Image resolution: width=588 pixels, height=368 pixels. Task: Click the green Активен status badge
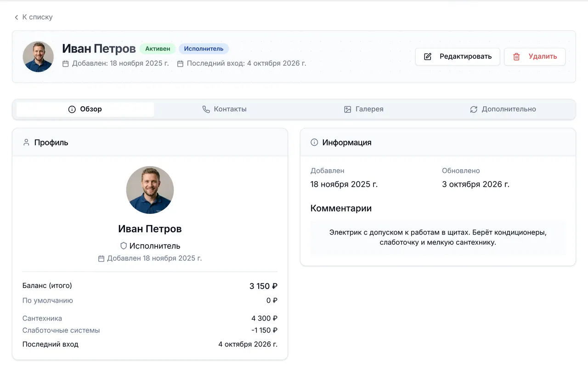[158, 49]
